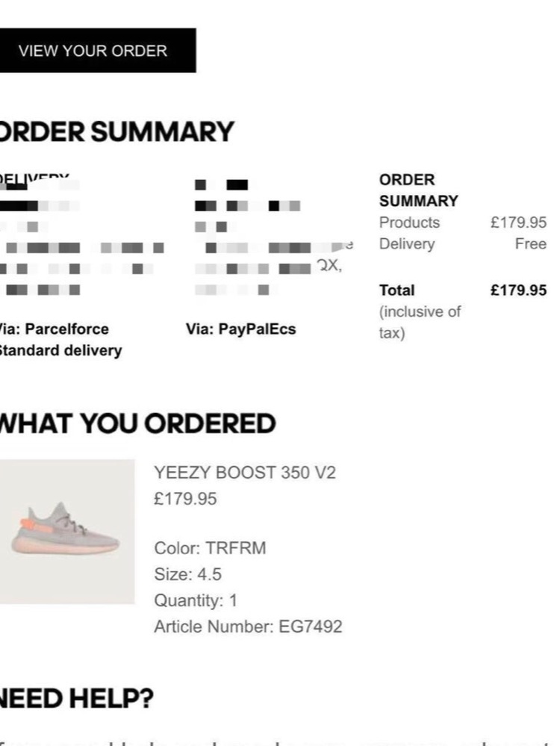Open the Yeezy Boost 350 V2 shoe thumbnail
This screenshot has width=560, height=746.
tap(67, 532)
